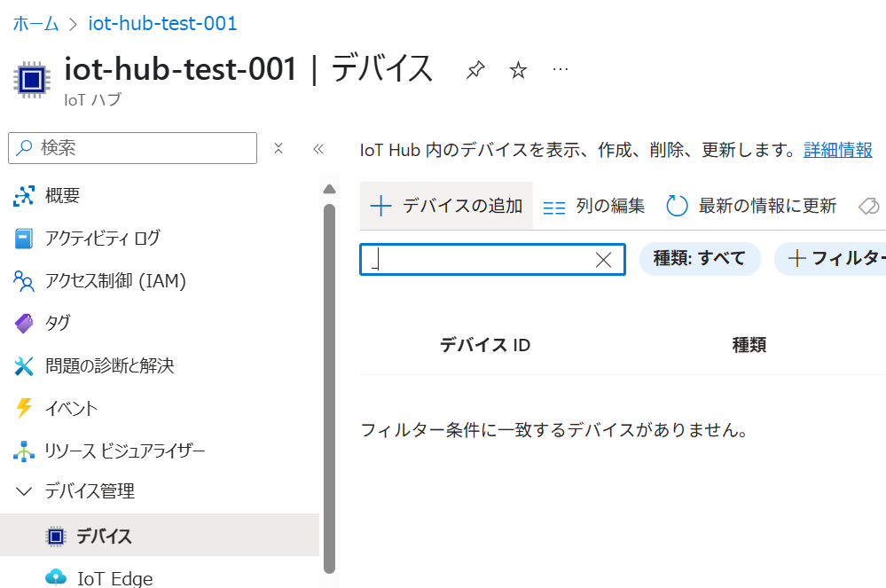Open the 種類: すべて filter pill

click(x=700, y=259)
